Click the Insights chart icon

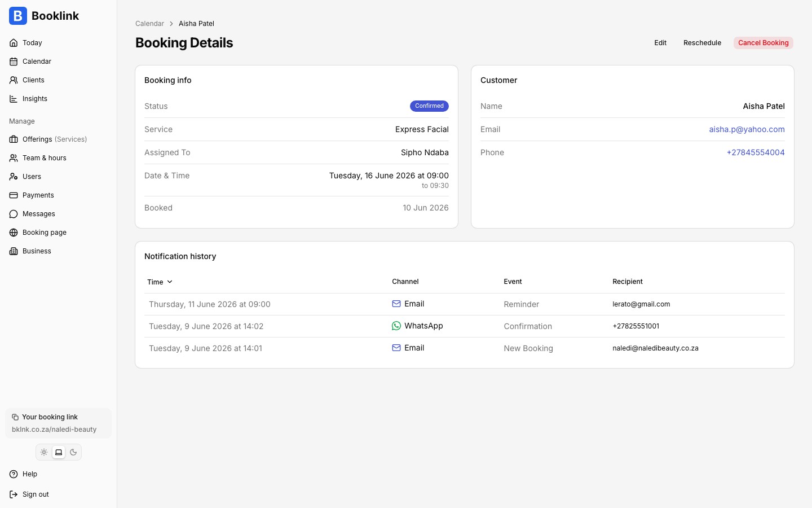tap(14, 99)
